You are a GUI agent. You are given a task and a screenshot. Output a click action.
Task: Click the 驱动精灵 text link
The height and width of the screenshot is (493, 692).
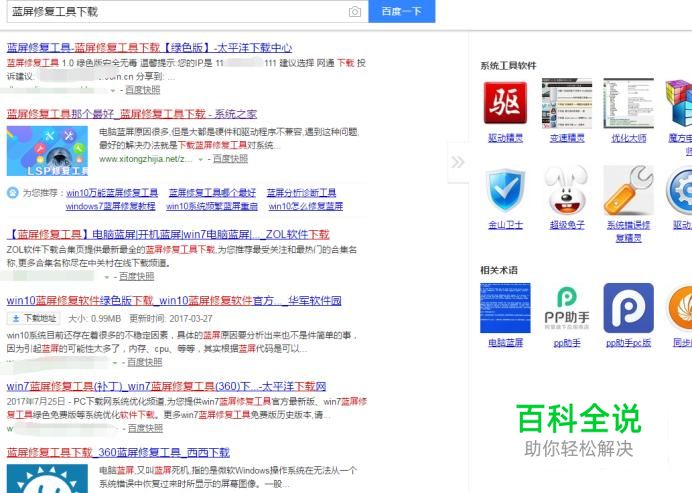(x=505, y=138)
